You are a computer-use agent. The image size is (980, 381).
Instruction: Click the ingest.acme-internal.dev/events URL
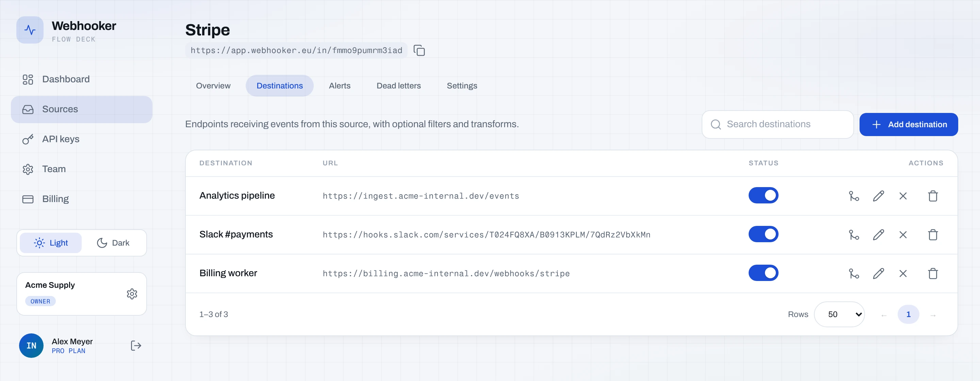pos(420,196)
